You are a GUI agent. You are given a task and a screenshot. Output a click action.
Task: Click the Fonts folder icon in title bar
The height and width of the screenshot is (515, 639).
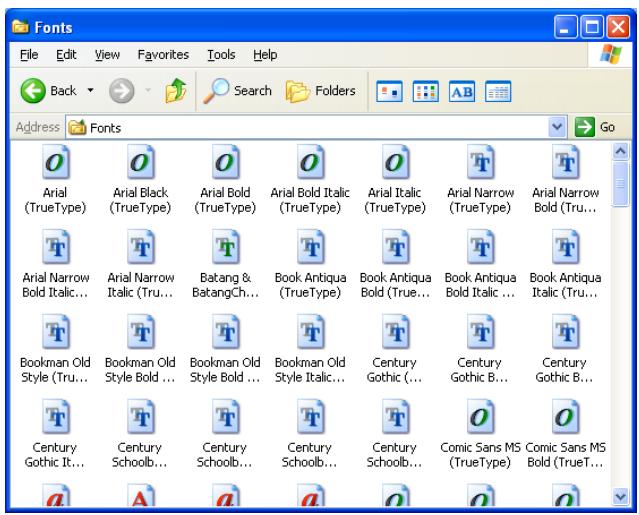tap(20, 27)
